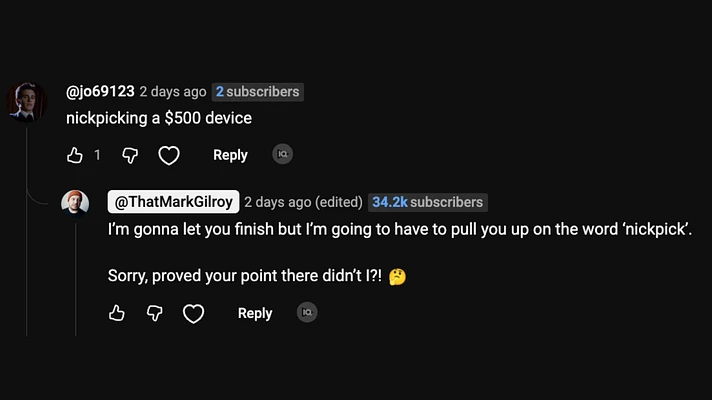
Task: Reply to @ThatMarkGilroy's comment
Action: [255, 313]
